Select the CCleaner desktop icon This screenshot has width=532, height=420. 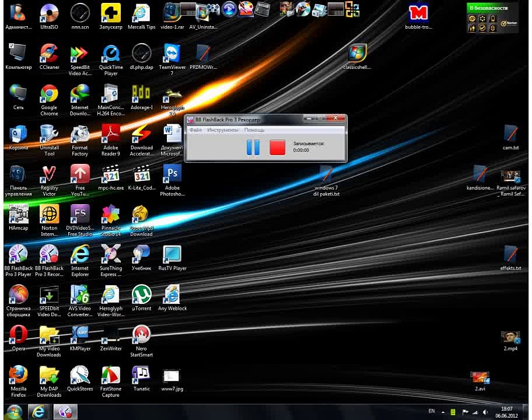[x=49, y=57]
